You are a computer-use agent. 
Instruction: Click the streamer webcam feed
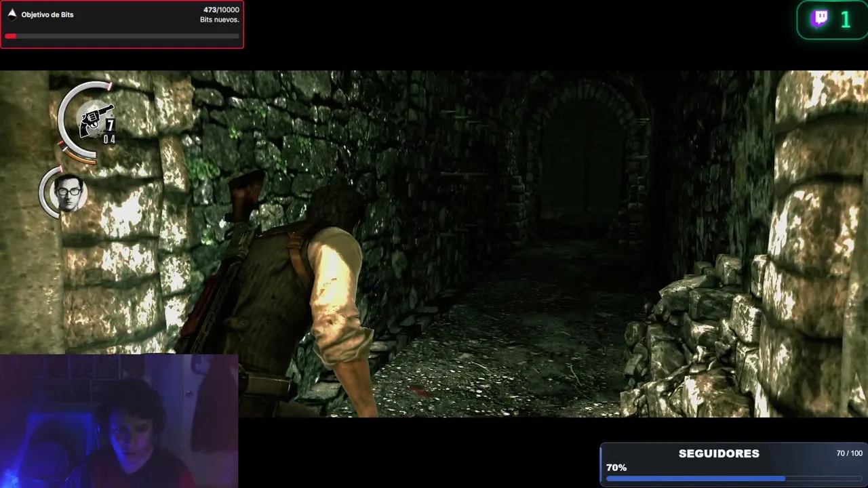point(119,420)
